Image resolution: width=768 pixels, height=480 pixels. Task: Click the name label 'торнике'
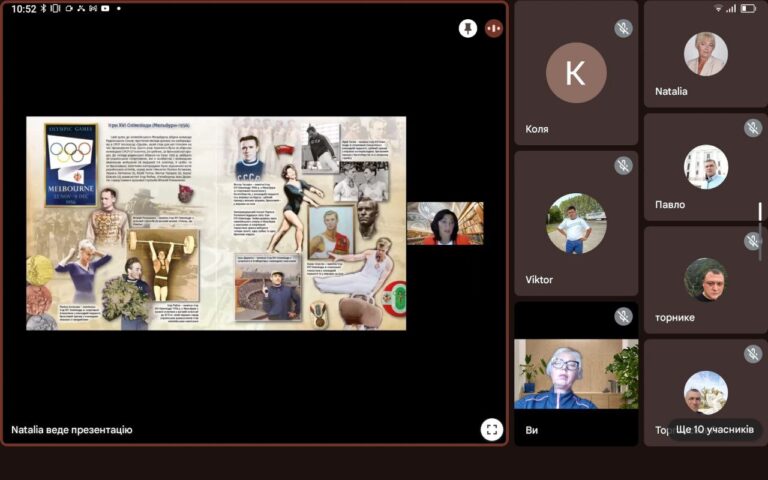click(x=675, y=317)
